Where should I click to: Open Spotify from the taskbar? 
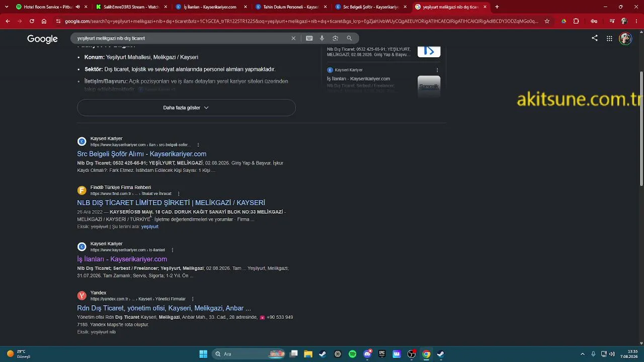tap(352, 354)
